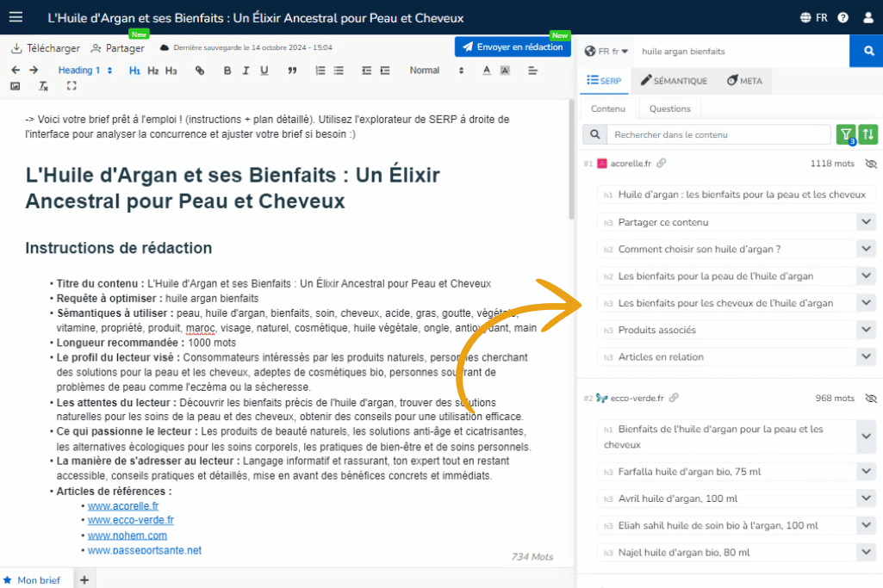Open the text alignment options
Image resolution: width=883 pixels, height=588 pixels.
(x=532, y=71)
